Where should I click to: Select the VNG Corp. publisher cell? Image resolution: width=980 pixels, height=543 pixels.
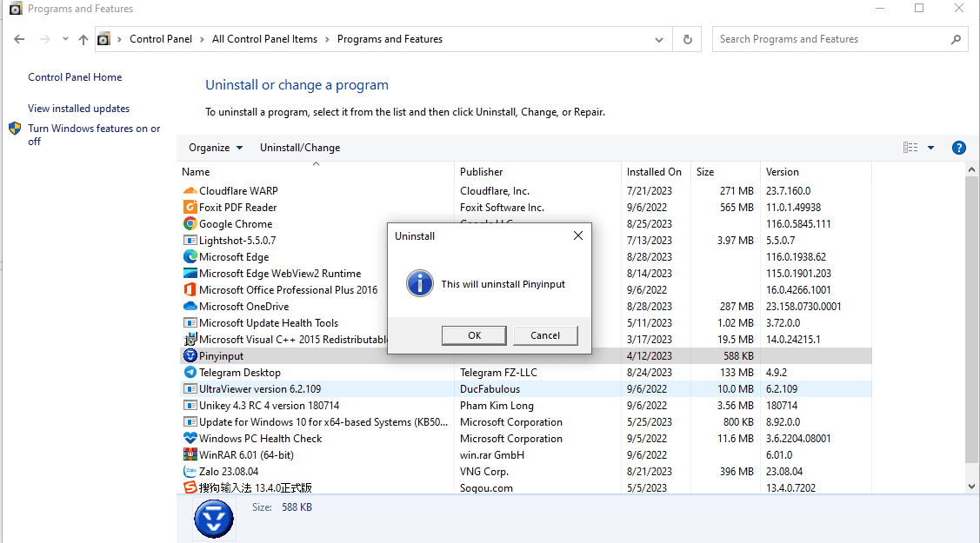click(x=484, y=472)
